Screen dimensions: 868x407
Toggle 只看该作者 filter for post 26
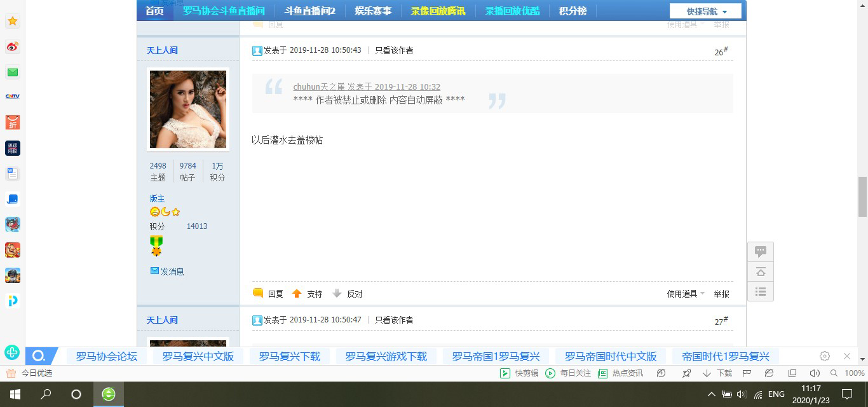tap(393, 50)
